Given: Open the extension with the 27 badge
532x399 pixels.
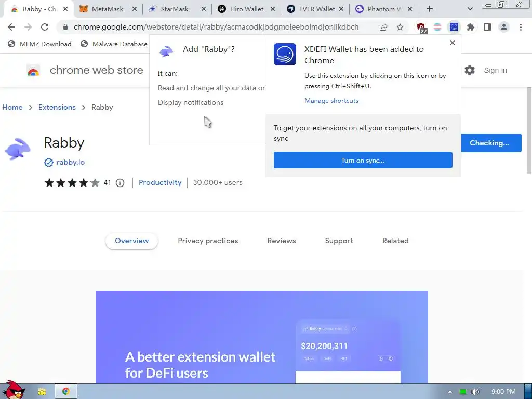Looking at the screenshot, I should [x=421, y=28].
